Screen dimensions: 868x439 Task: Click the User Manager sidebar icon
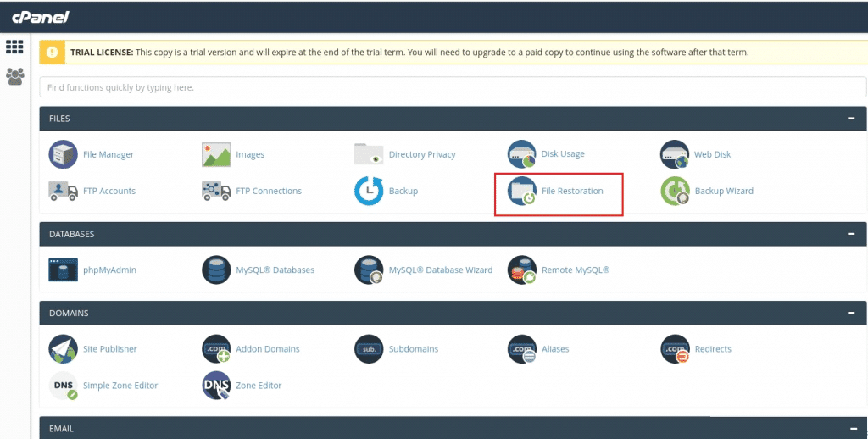[x=14, y=76]
